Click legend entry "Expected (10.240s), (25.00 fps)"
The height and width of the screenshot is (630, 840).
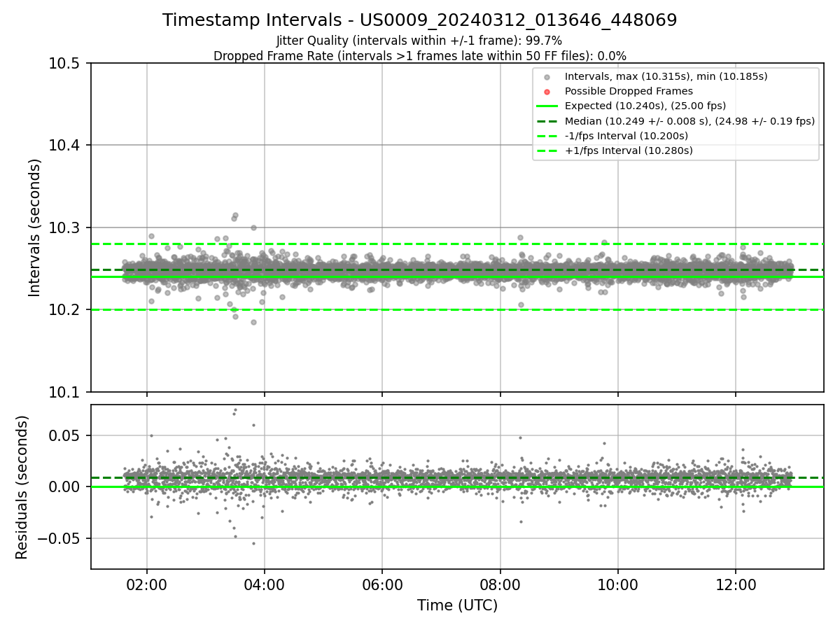645,106
